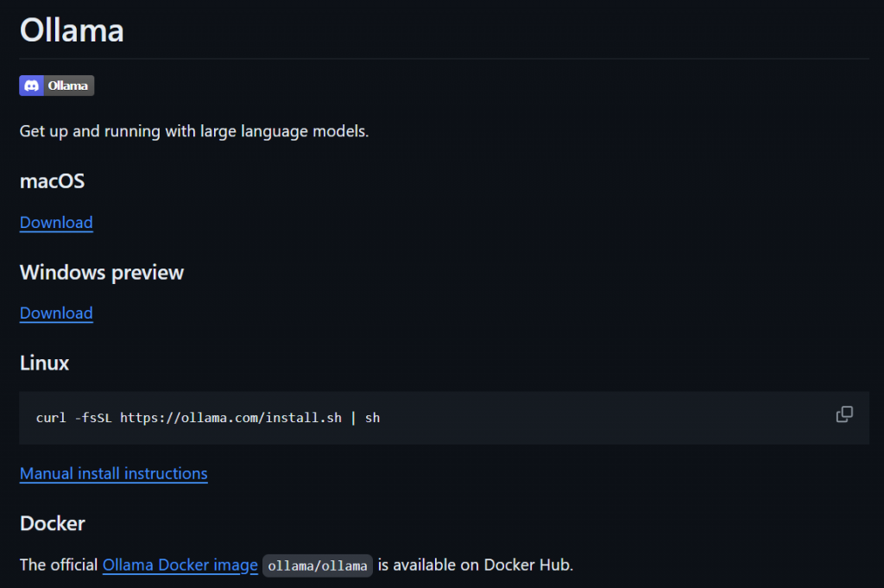Open the Manual install instructions link

click(x=114, y=473)
